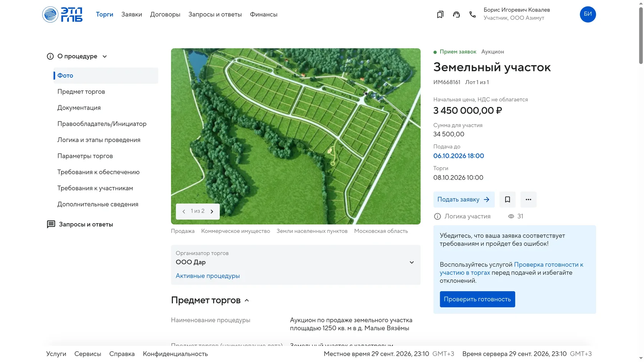Show the next photo arrow
Viewport: 644px width, 362px height.
(x=212, y=211)
